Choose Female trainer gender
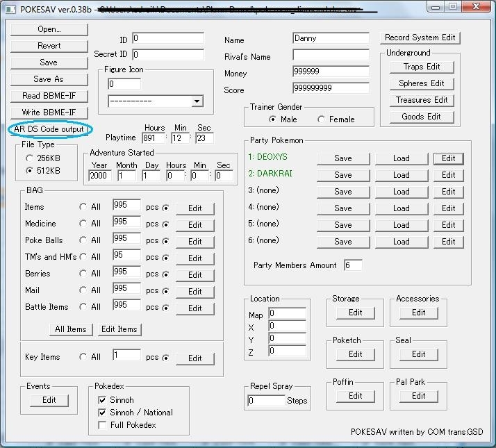Image resolution: width=496 pixels, height=448 pixels. click(321, 119)
